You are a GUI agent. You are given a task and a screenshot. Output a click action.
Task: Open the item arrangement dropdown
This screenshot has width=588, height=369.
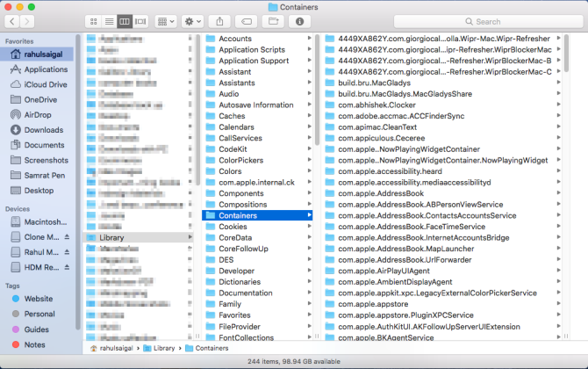click(164, 21)
